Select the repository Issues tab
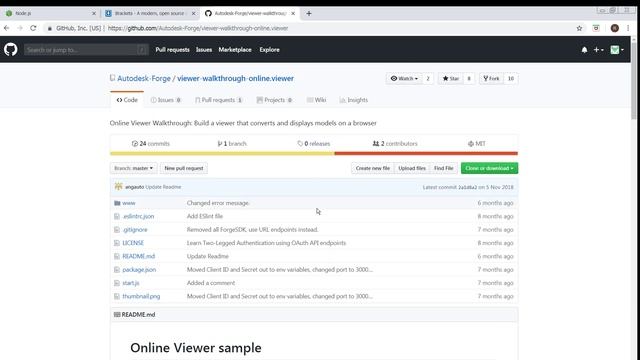Viewport: 640px width, 360px height. click(x=165, y=100)
